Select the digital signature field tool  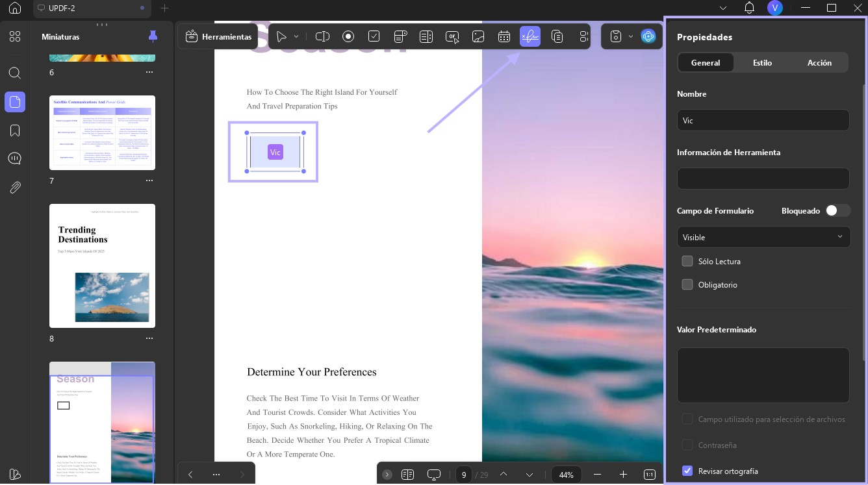(530, 36)
